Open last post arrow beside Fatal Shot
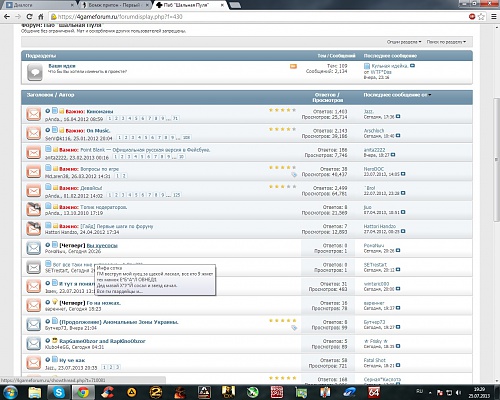Viewport: 500px width, 400px height. coord(398,365)
